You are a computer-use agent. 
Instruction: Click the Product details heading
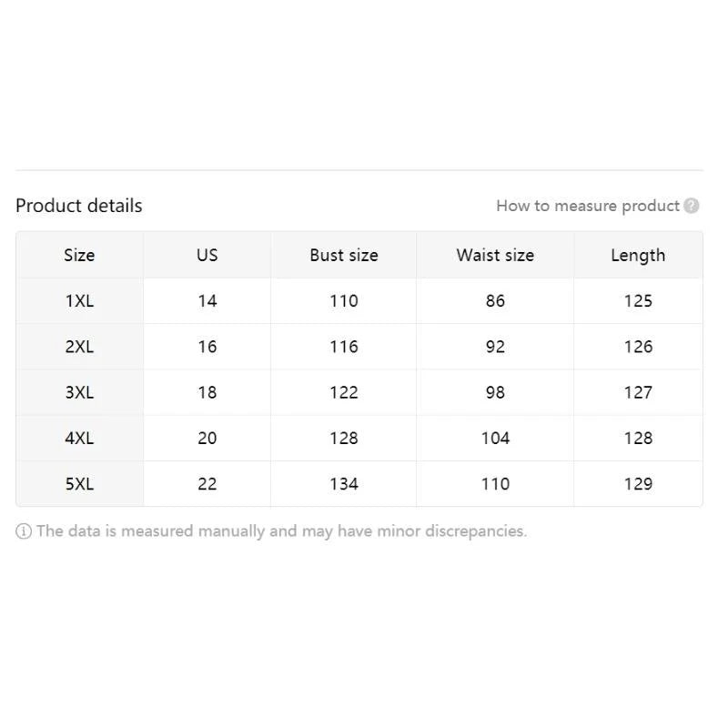point(79,206)
